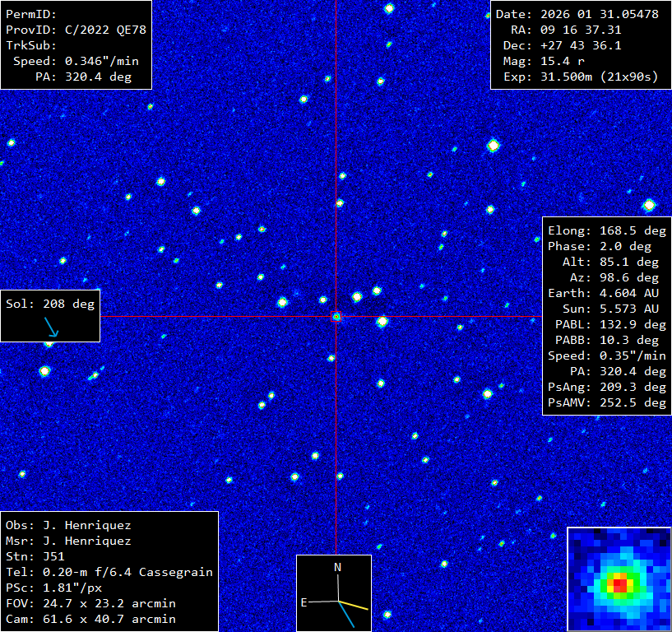Image resolution: width=672 pixels, height=632 pixels.
Task: Click the cyan Sol direction arrow
Action: (52, 328)
